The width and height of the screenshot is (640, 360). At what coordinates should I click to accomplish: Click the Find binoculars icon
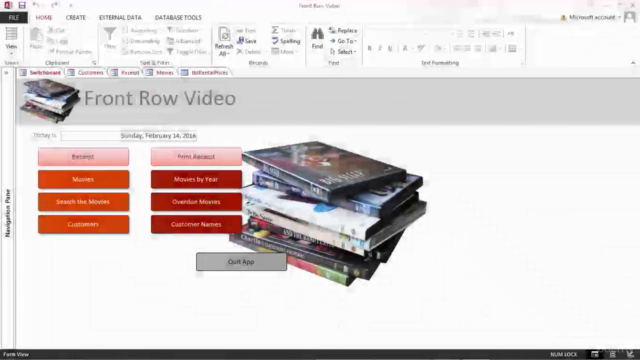tap(317, 34)
